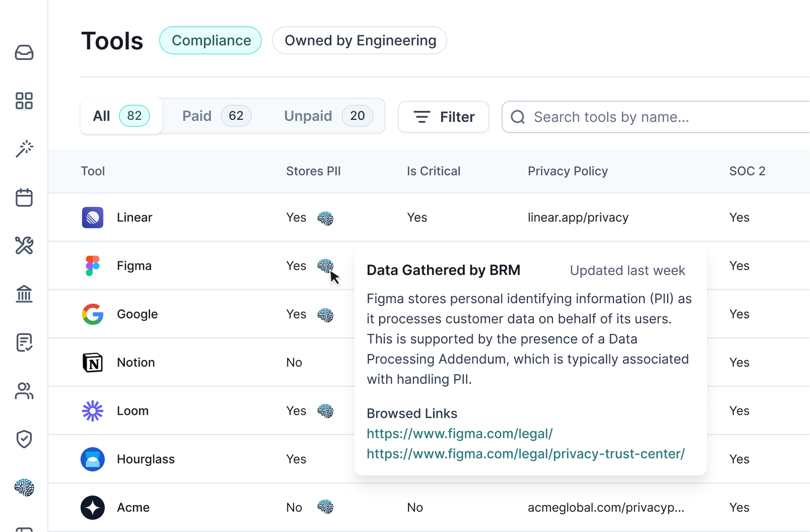Click the Google app logo
Image resolution: width=810 pixels, height=532 pixels.
[93, 314]
